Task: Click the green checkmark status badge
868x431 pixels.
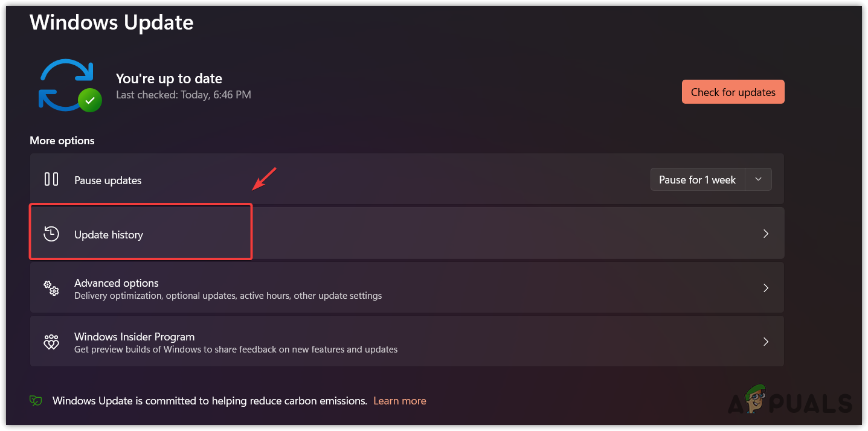Action: tap(90, 101)
